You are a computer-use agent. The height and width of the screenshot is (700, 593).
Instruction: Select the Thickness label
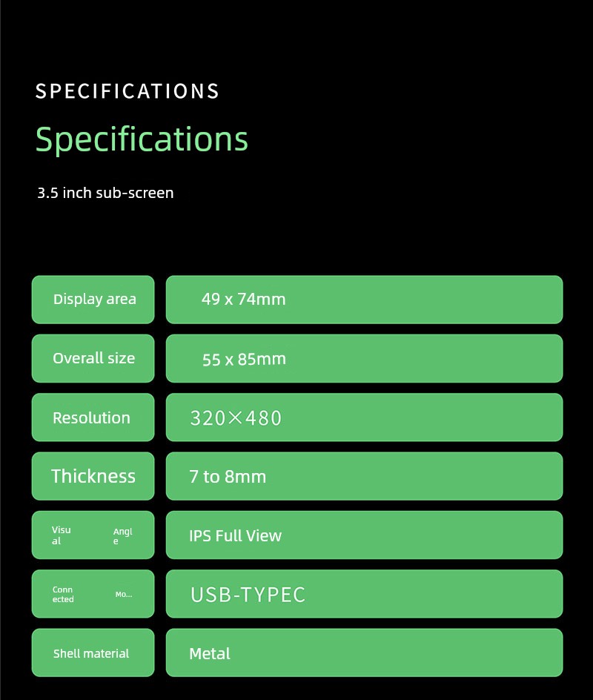pos(93,476)
